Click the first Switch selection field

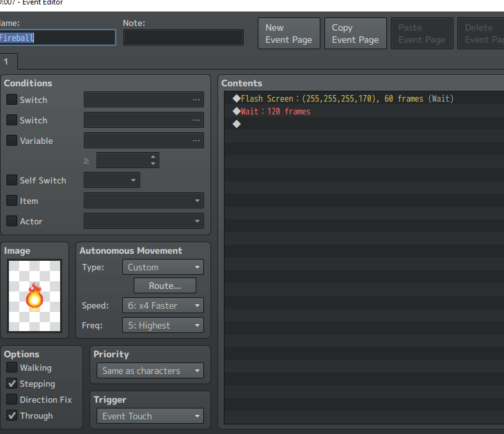click(x=144, y=100)
